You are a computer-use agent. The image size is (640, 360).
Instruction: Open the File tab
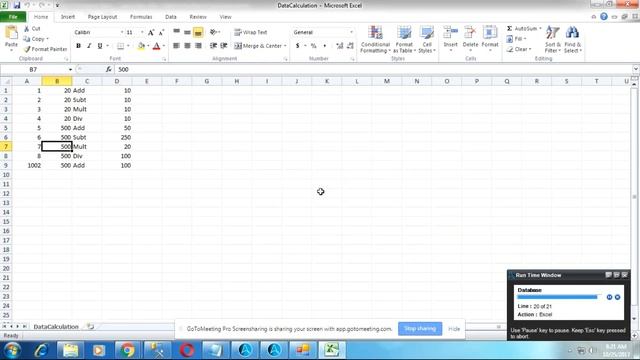(13, 17)
